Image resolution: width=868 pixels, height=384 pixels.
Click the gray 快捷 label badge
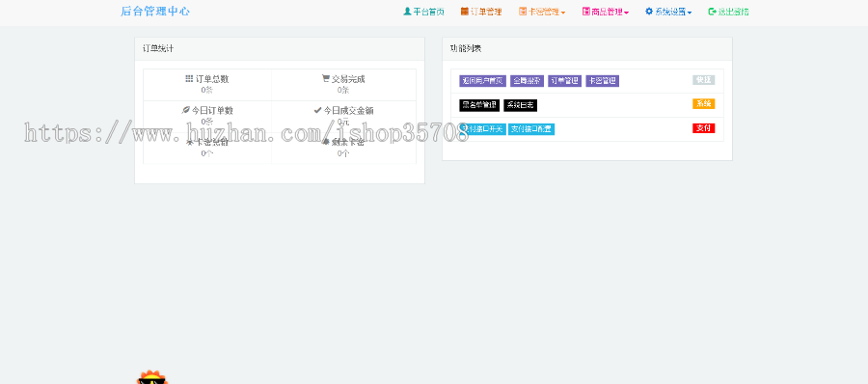[704, 80]
